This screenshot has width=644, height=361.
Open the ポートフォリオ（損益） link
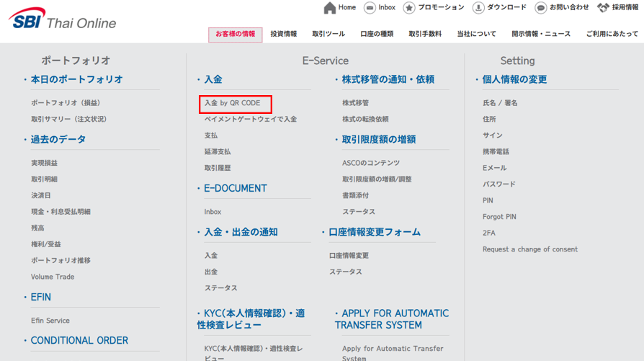click(x=66, y=103)
